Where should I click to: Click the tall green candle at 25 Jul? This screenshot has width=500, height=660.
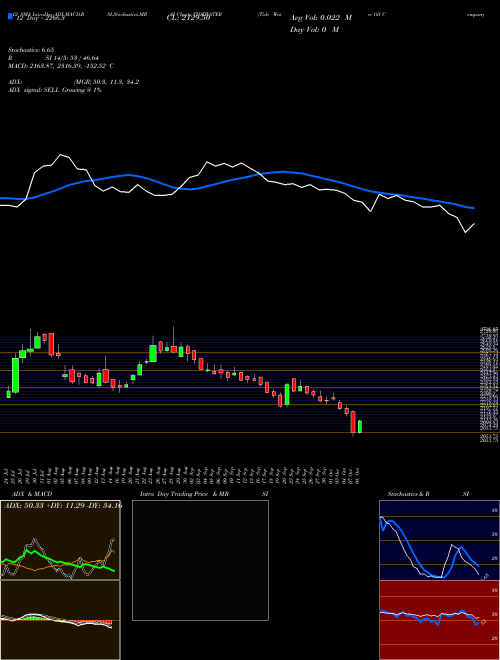(16, 375)
